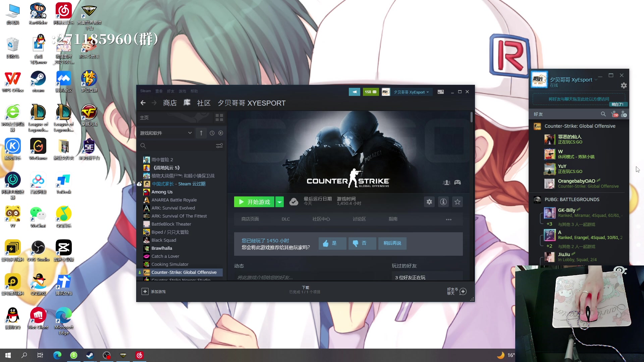Show more game tabs via ellipsis
The image size is (644, 362).
coord(449,219)
